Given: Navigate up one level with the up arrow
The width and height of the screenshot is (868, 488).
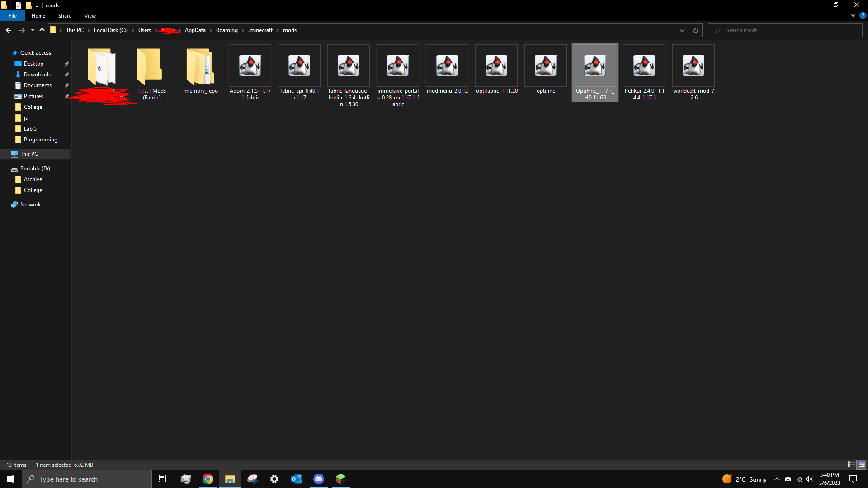Looking at the screenshot, I should coord(42,30).
